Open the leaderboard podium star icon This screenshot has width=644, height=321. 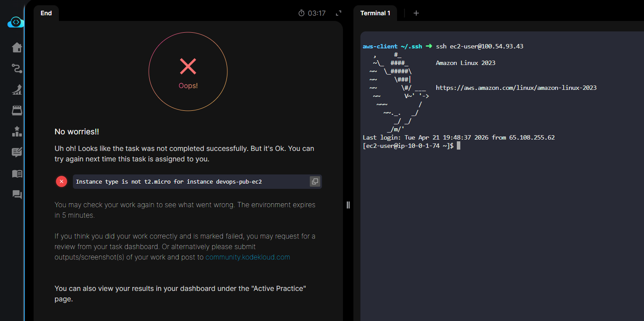click(17, 131)
